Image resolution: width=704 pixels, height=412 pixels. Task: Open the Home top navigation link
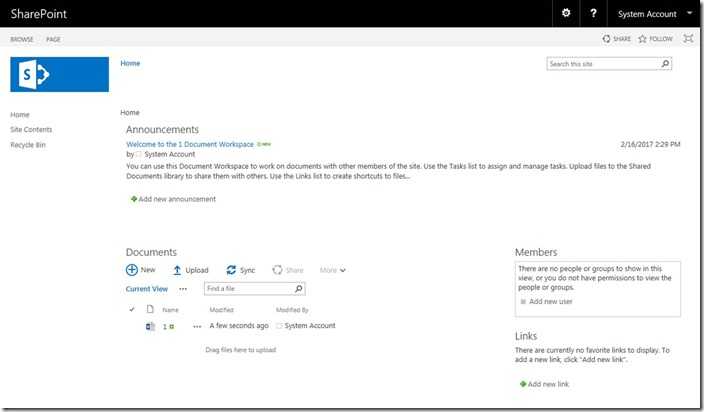click(130, 63)
